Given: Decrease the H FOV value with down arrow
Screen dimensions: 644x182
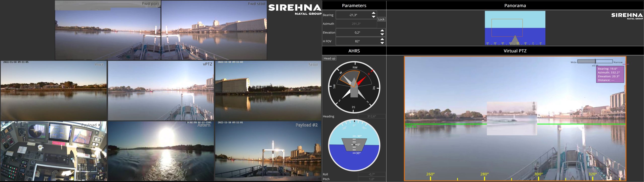Looking at the screenshot, I should click(382, 43).
